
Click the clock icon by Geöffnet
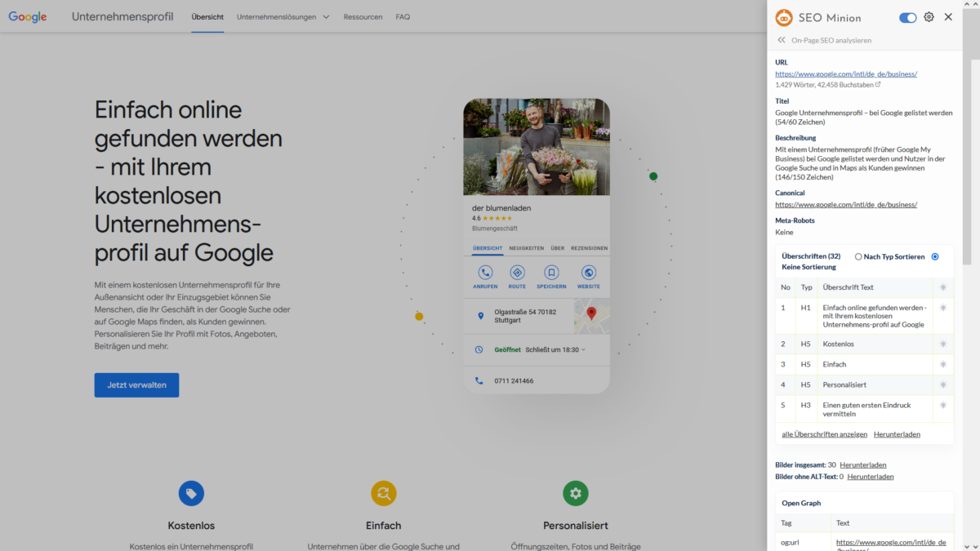[x=479, y=349]
